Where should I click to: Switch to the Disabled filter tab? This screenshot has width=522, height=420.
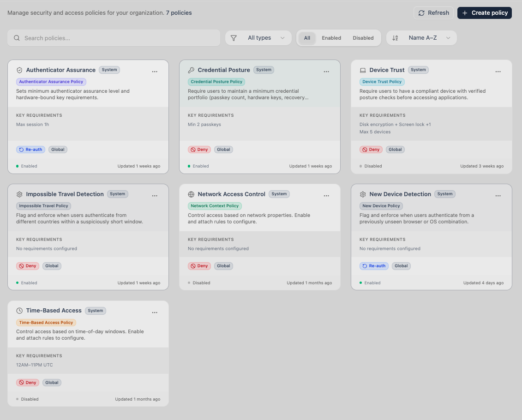(x=363, y=38)
